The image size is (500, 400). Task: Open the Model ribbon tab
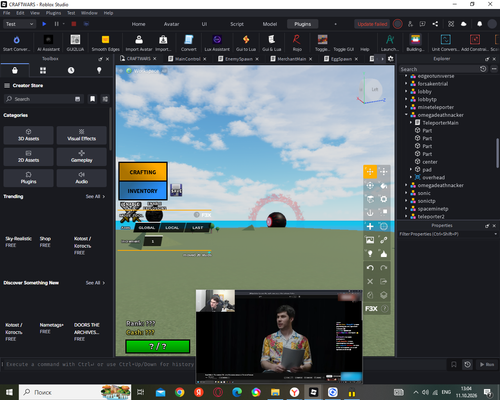point(270,24)
